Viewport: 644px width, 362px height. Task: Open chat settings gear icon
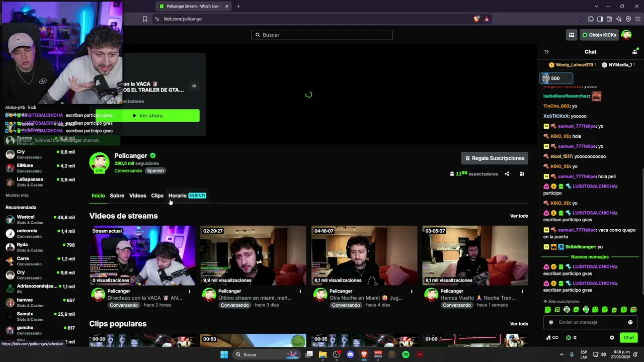[612, 338]
